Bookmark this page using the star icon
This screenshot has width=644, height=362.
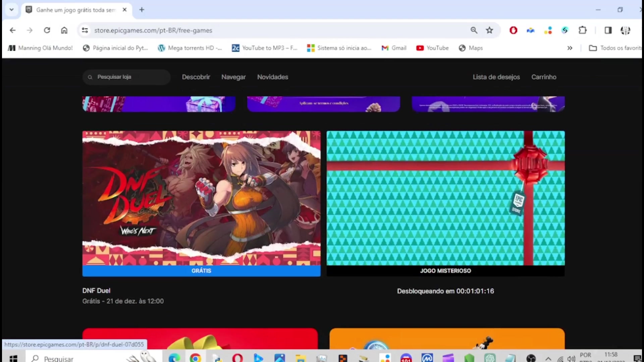point(489,30)
